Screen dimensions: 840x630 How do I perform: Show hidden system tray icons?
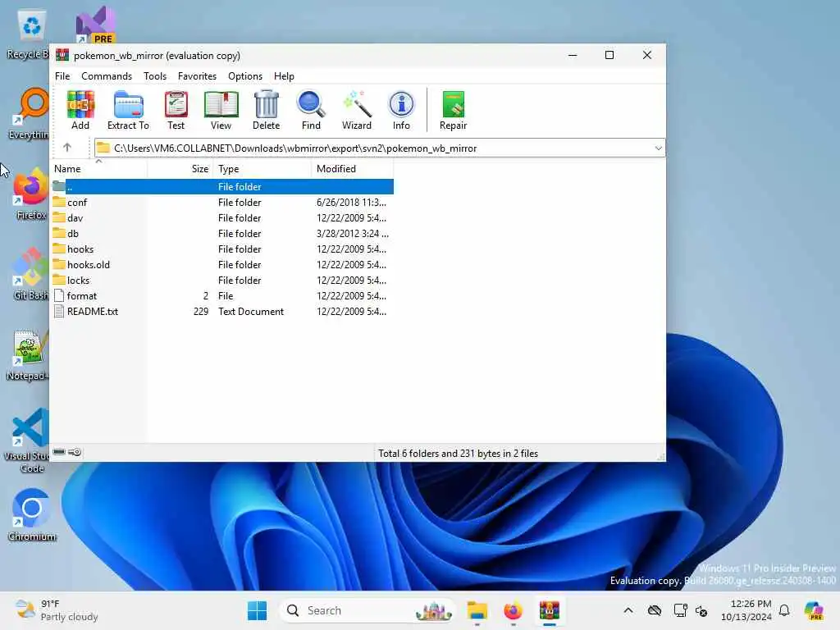[x=628, y=610]
